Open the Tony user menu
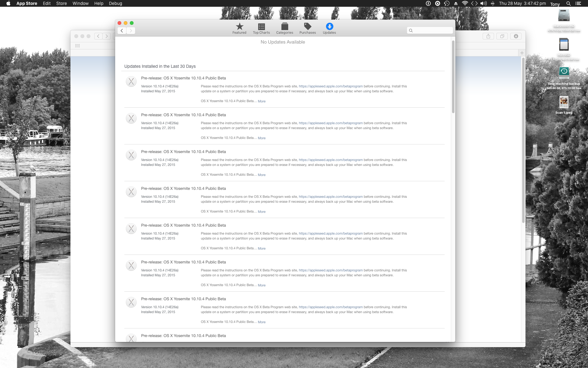 pos(555,4)
